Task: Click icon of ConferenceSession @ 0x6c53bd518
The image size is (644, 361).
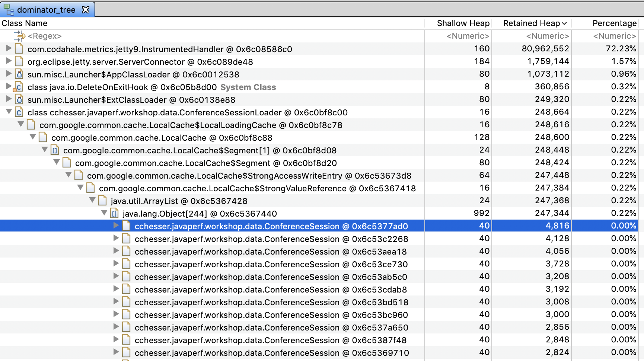Action: [127, 302]
